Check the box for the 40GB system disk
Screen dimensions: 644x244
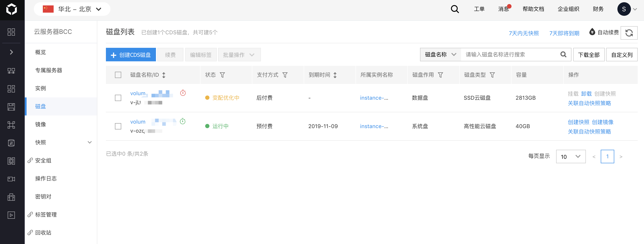(x=118, y=126)
